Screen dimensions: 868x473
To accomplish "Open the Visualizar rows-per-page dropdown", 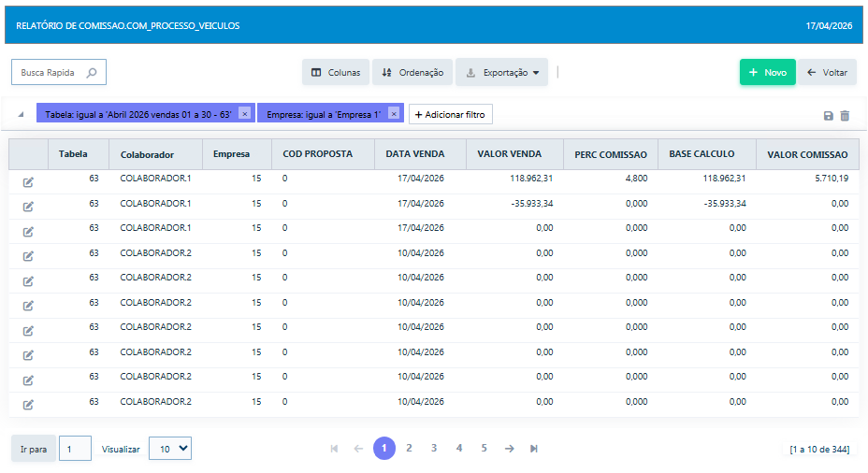I will click(170, 449).
